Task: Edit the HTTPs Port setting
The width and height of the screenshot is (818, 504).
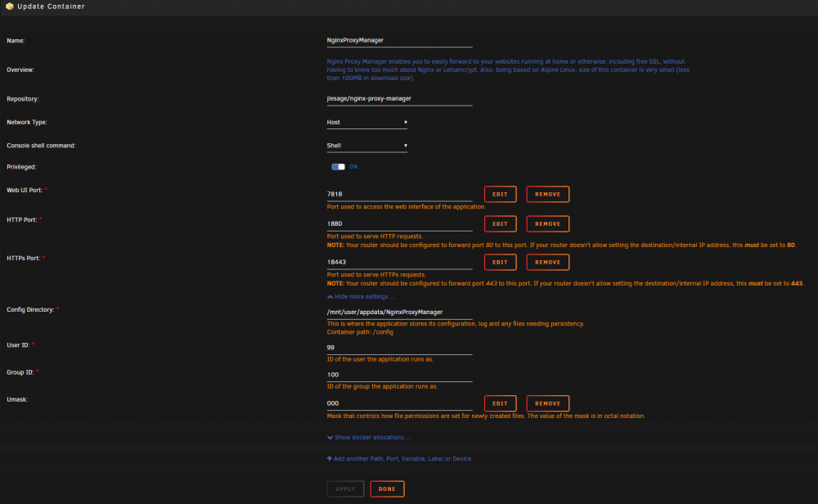Action: (x=501, y=262)
